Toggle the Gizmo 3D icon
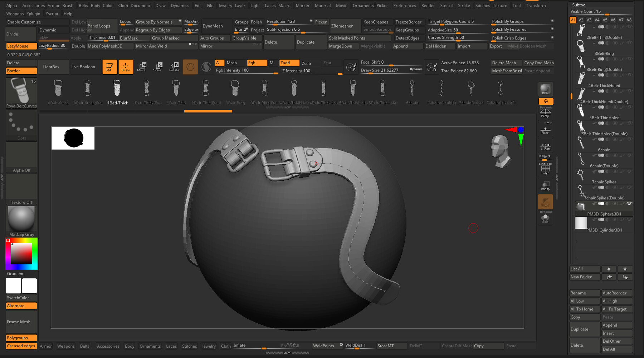Image resolution: width=644 pixels, height=358 pixels. point(190,67)
